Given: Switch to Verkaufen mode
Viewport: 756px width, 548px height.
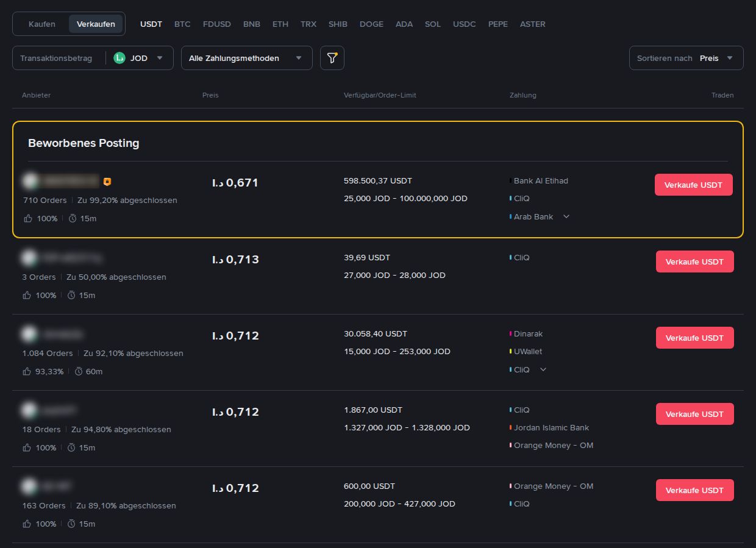Looking at the screenshot, I should (x=96, y=24).
